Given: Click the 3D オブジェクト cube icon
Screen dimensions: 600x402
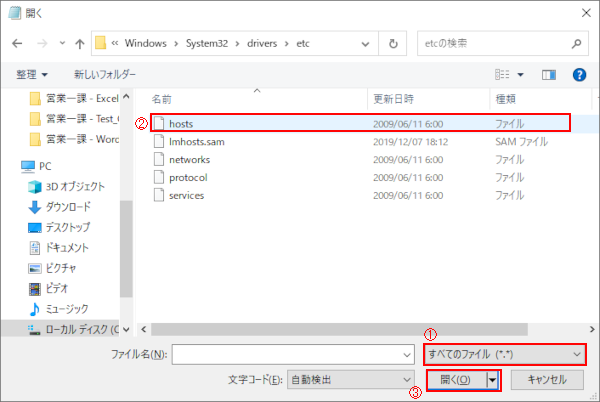Looking at the screenshot, I should coord(34,187).
